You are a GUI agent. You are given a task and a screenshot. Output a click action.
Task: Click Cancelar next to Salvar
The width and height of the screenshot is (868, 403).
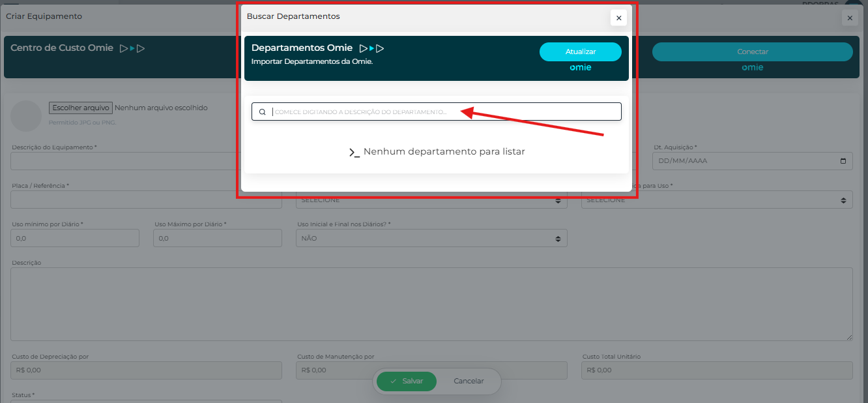coord(469,381)
